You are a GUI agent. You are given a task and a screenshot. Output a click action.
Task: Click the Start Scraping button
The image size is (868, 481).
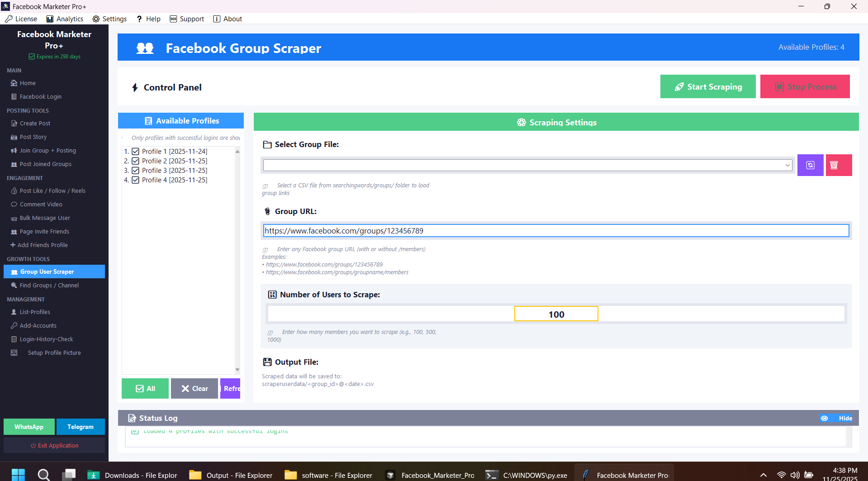click(x=707, y=86)
